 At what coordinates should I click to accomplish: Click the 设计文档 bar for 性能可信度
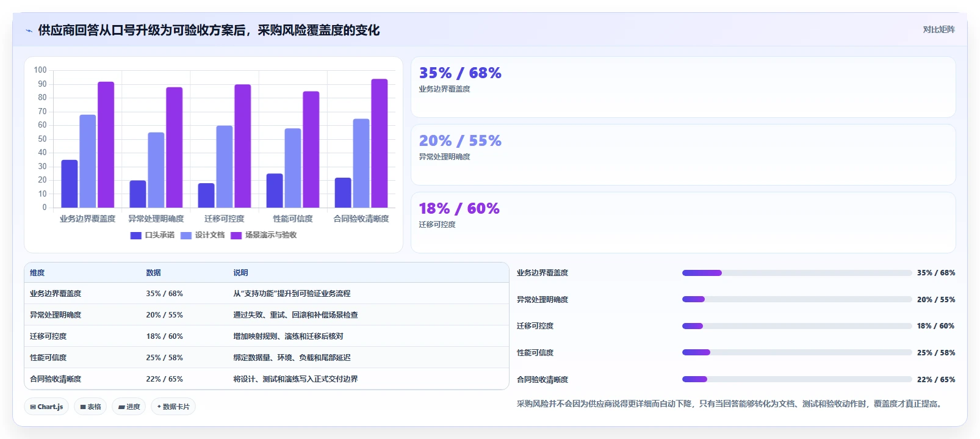click(x=293, y=168)
